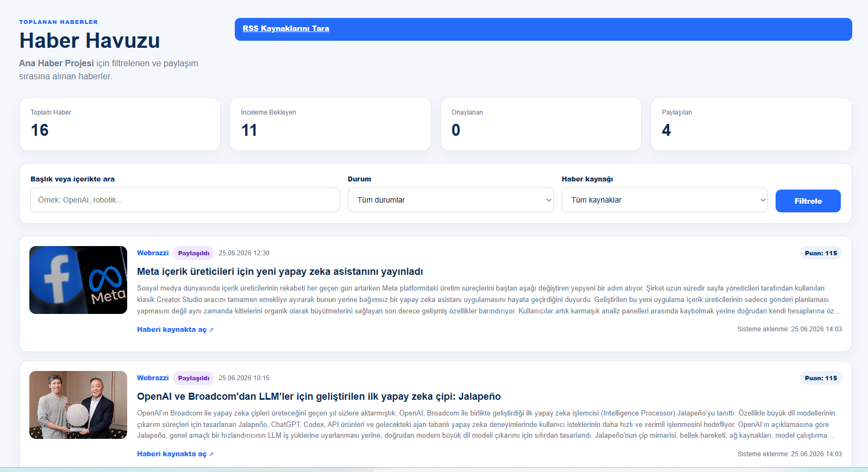Screen dimensions: 868x472
Task: Click the date 25.06.2026 10:15
Action: pos(244,378)
